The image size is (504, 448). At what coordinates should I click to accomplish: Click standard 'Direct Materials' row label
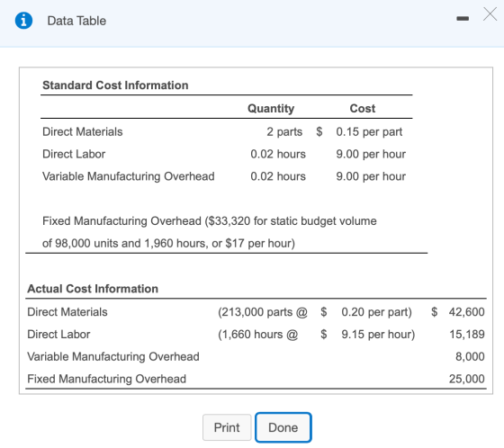82,131
